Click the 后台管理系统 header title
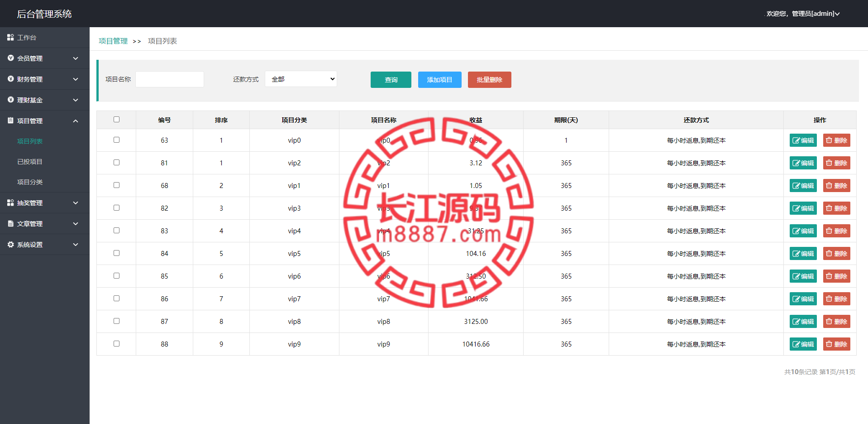Viewport: 868px width, 424px height. (x=44, y=14)
